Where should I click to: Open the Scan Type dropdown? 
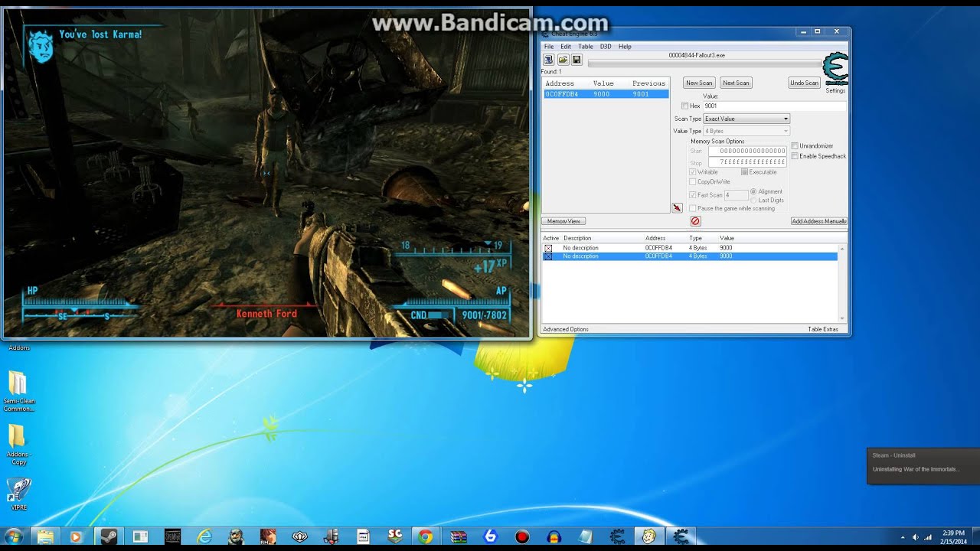[x=746, y=119]
